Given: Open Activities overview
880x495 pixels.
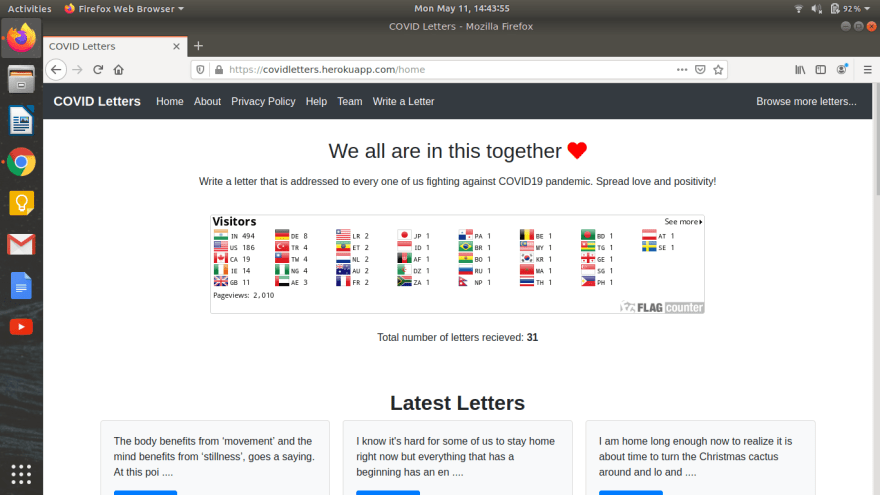Looking at the screenshot, I should pyautogui.click(x=29, y=8).
